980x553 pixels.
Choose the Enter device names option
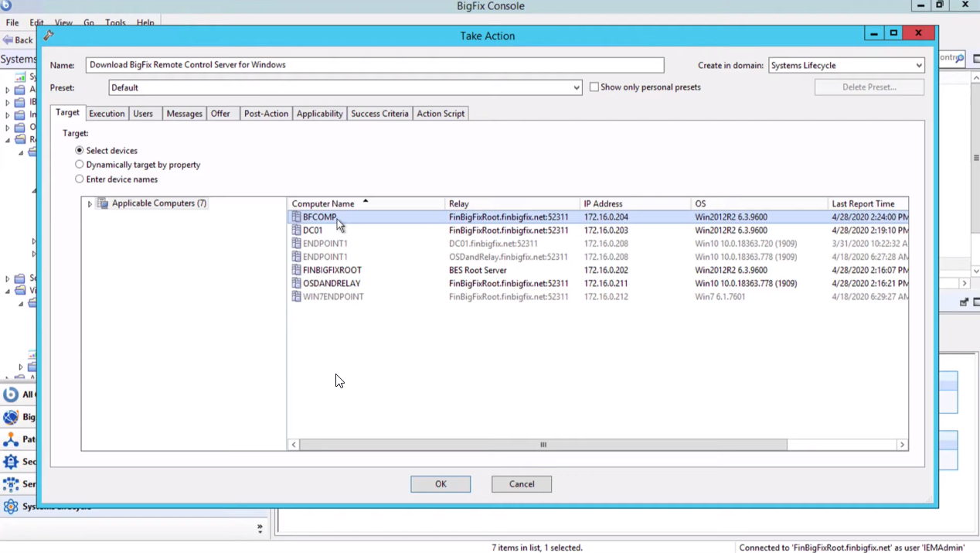80,179
